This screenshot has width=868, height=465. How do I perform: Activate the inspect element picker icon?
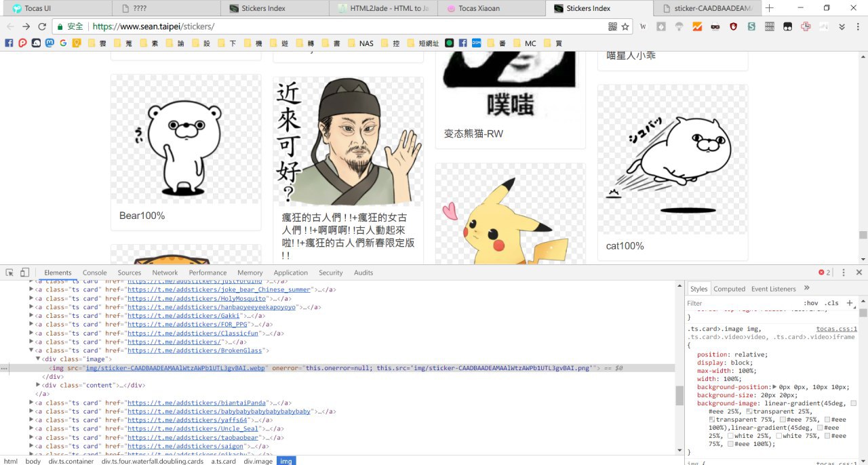[x=9, y=272]
